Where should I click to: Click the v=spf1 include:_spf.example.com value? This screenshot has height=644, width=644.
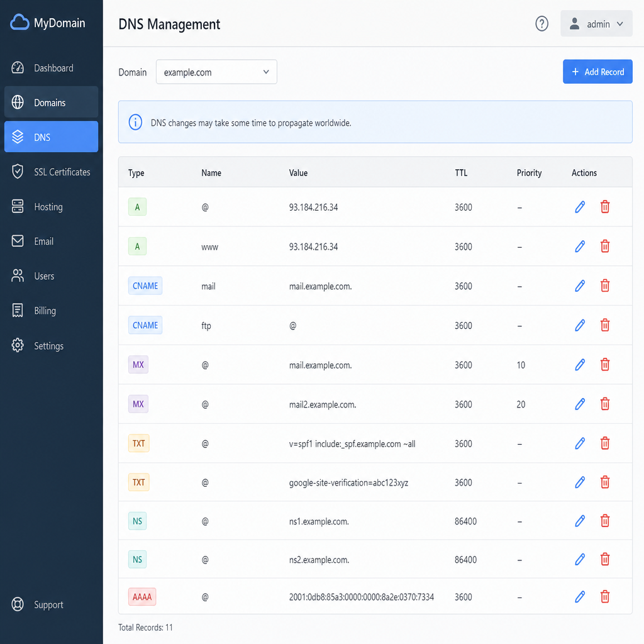[352, 444]
